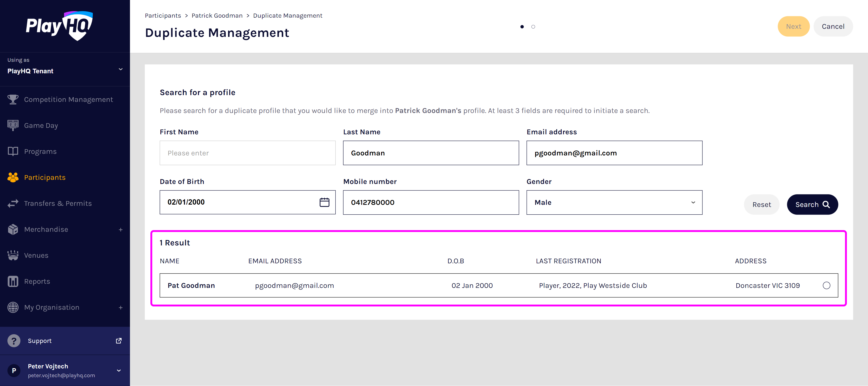Screen dimensions: 868x386
Task: Click the Reset button
Action: click(761, 204)
